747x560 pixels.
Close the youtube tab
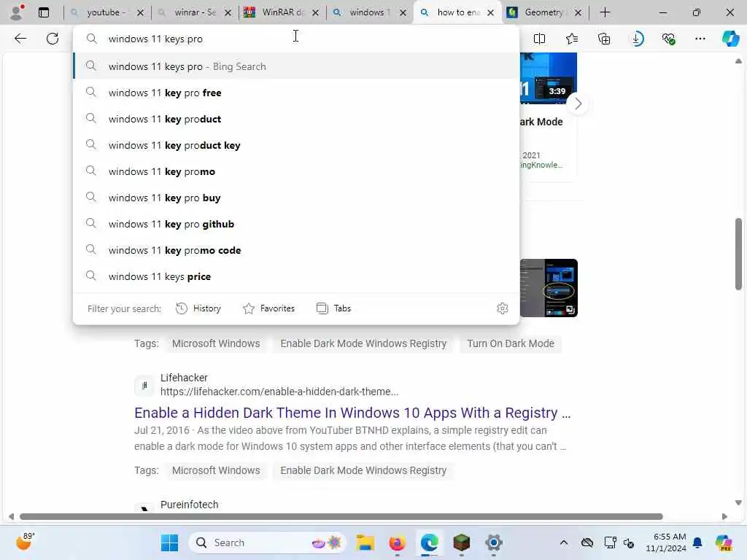(x=140, y=13)
